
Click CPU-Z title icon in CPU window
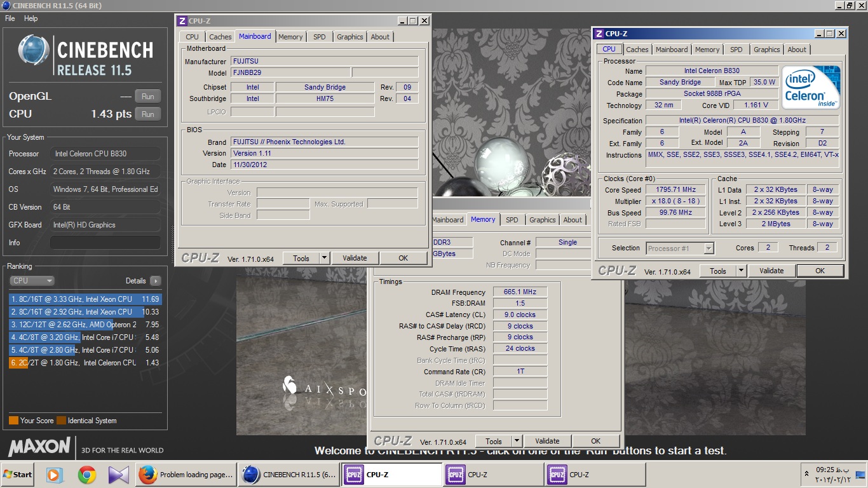599,34
